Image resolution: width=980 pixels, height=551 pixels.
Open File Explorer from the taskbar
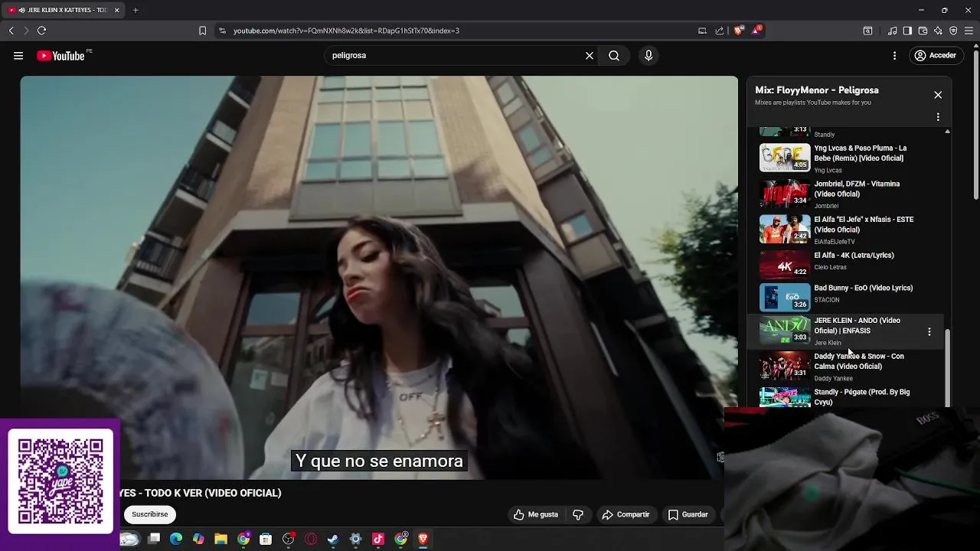(220, 539)
